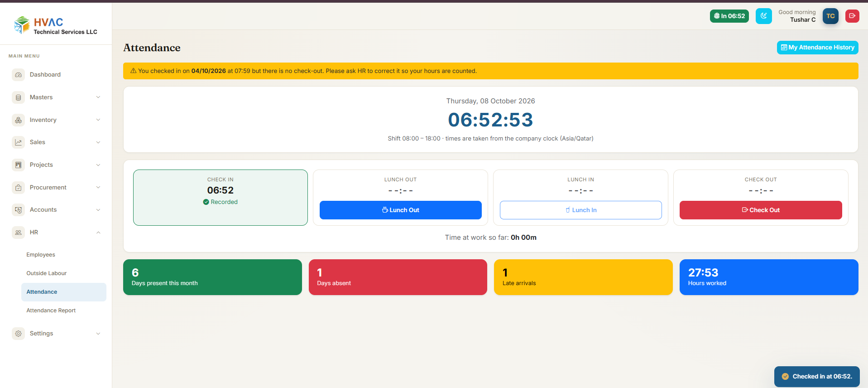The image size is (868, 388).
Task: Click the green In 06:52 status badge
Action: click(x=729, y=16)
